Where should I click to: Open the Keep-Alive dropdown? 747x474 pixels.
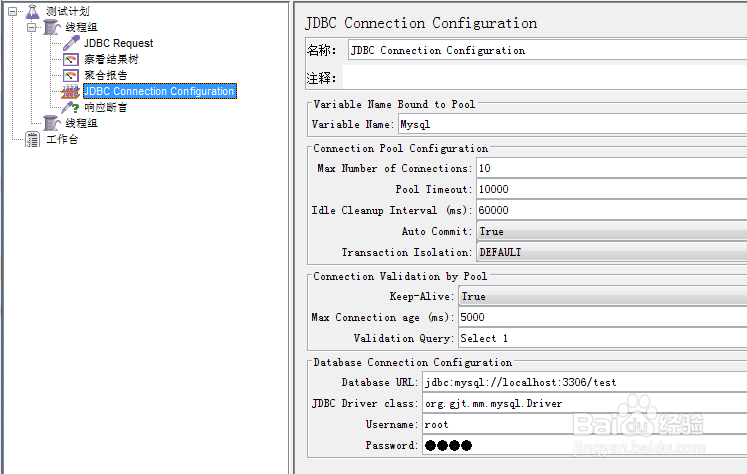tap(603, 296)
